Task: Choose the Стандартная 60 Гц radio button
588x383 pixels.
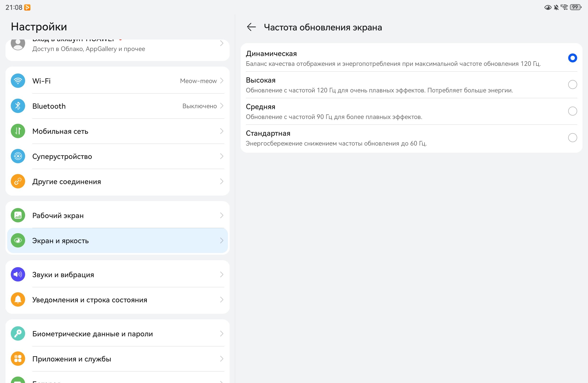Action: click(x=572, y=138)
